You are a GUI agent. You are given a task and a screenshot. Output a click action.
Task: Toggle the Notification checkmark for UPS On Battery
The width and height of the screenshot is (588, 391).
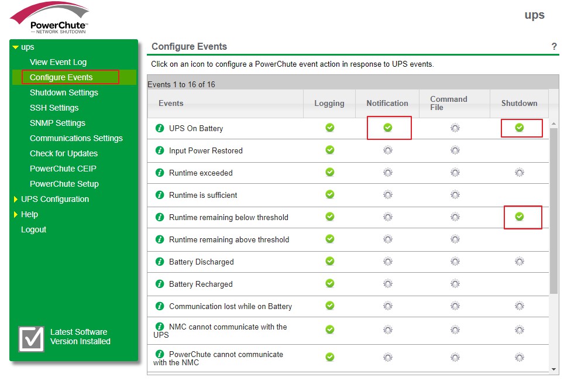pos(387,128)
